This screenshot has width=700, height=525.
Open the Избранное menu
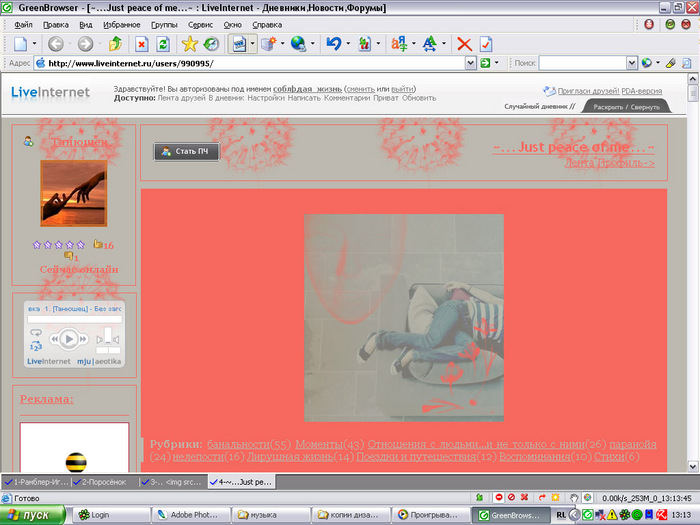pos(122,25)
